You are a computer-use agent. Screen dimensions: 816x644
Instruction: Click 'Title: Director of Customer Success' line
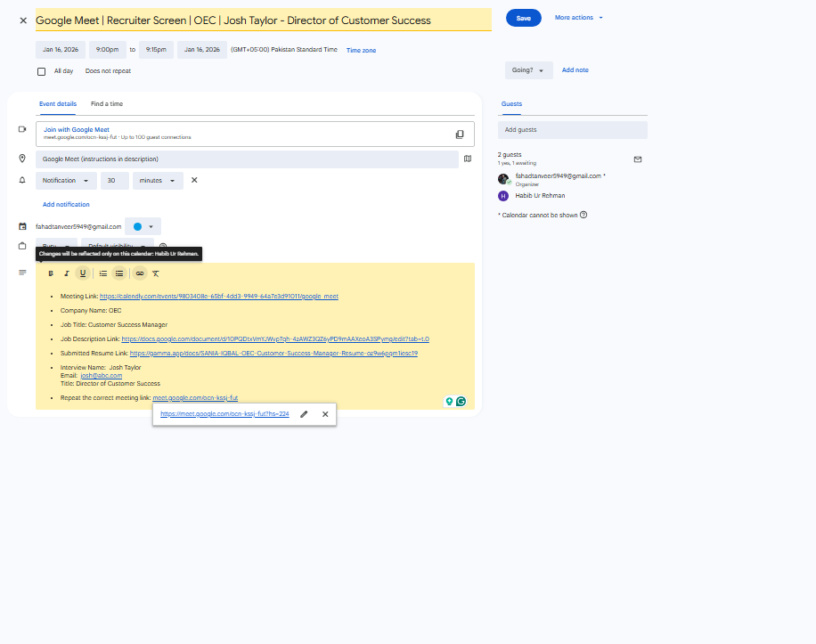point(110,383)
